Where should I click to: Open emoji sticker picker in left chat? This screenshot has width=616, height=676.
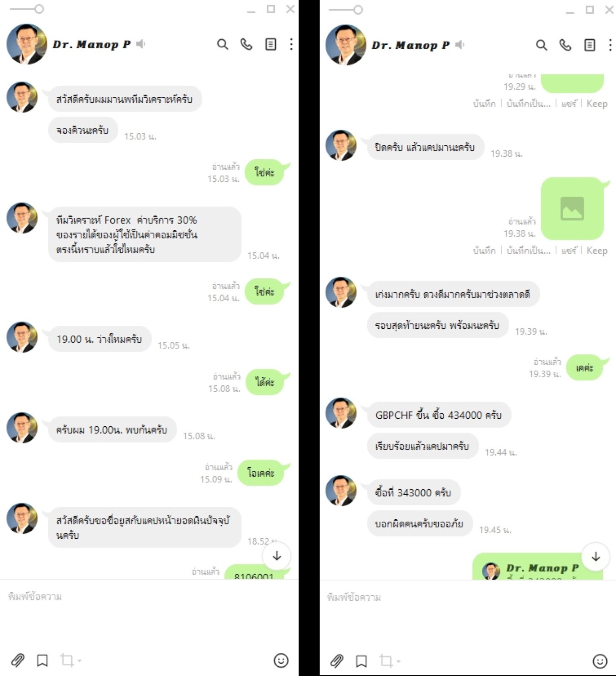[281, 660]
